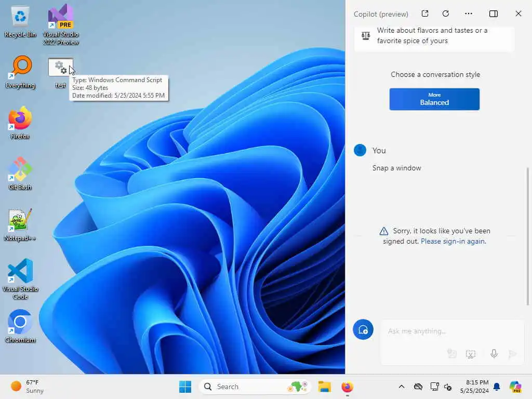
Task: Refresh the Copilot pane
Action: pos(446,14)
